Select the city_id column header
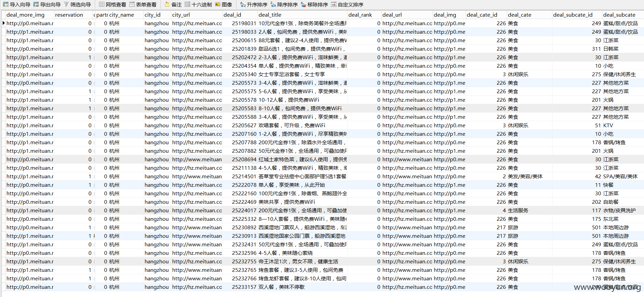Image resolution: width=644 pixels, height=297 pixels. coord(157,15)
